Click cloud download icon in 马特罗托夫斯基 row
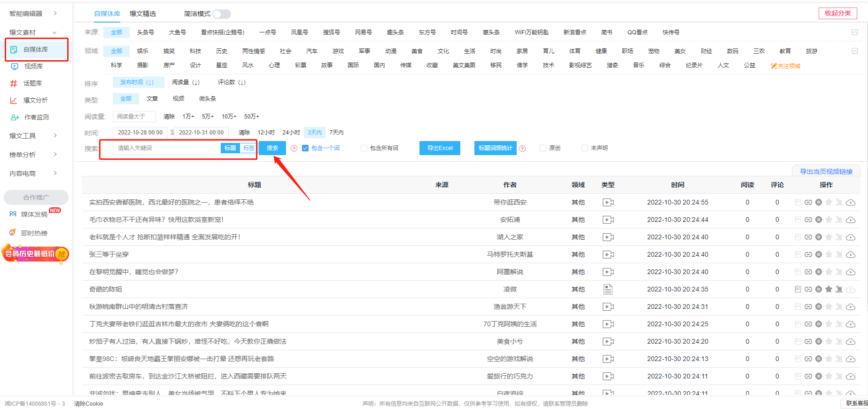This screenshot has height=409, width=868. tap(851, 255)
